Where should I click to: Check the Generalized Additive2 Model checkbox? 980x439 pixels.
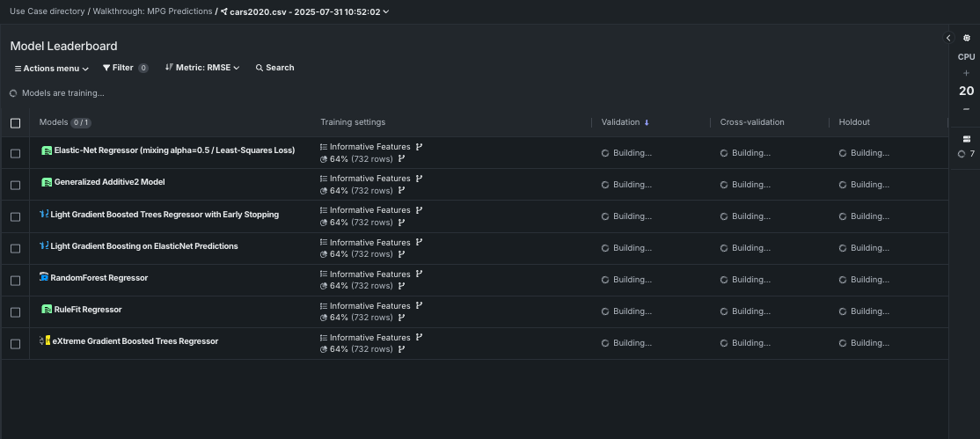pyautogui.click(x=15, y=185)
